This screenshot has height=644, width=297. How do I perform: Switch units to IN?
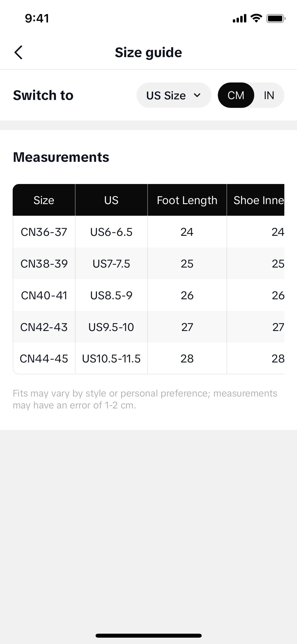(x=269, y=95)
